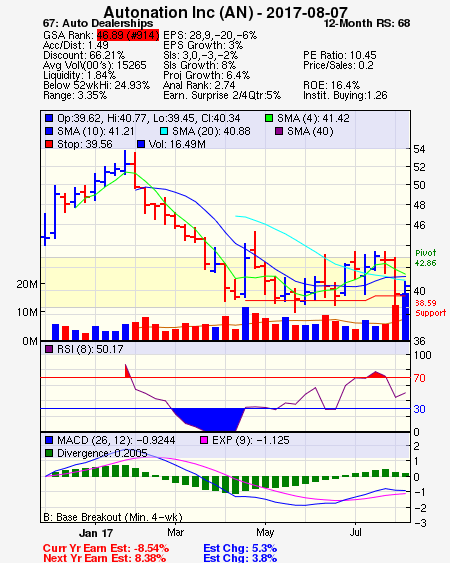Click the 'Liquidity: 1.84%' text
This screenshot has height=563, width=450.
(x=79, y=75)
